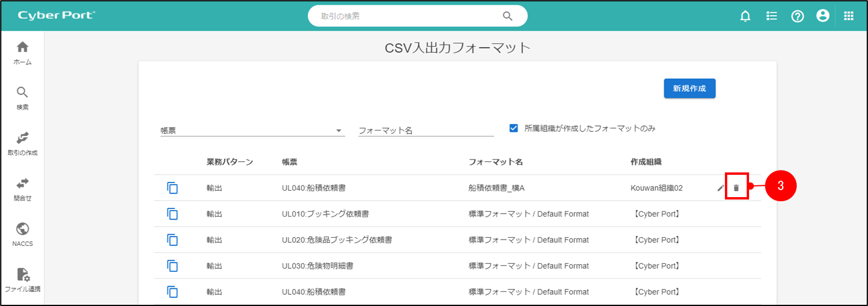Delete the 船積依頼書_横A format
The image size is (868, 306).
coord(736,188)
